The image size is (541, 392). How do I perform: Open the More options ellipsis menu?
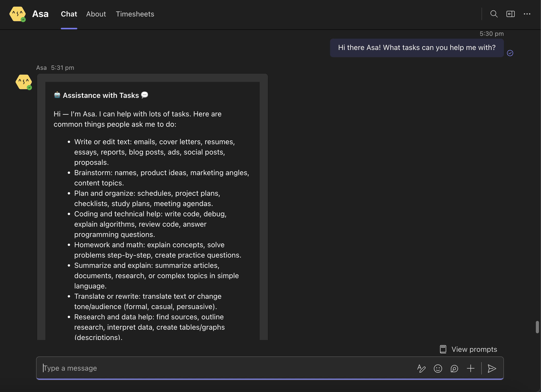[x=527, y=14]
